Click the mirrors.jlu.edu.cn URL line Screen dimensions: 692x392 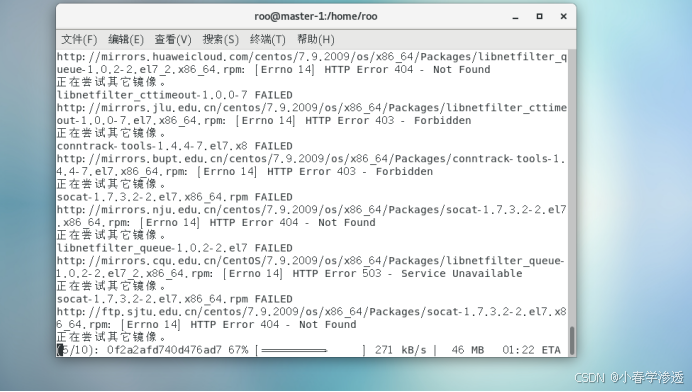pos(312,108)
